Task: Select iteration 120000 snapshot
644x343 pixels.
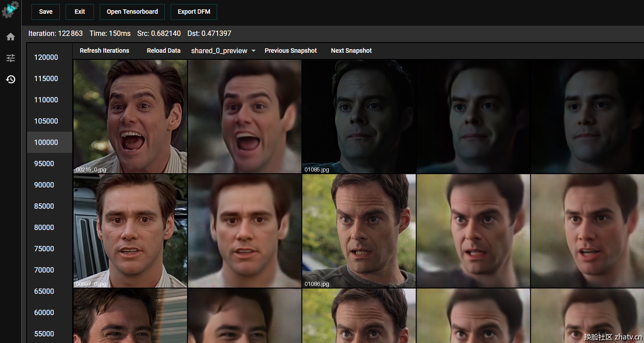Action: pos(49,57)
